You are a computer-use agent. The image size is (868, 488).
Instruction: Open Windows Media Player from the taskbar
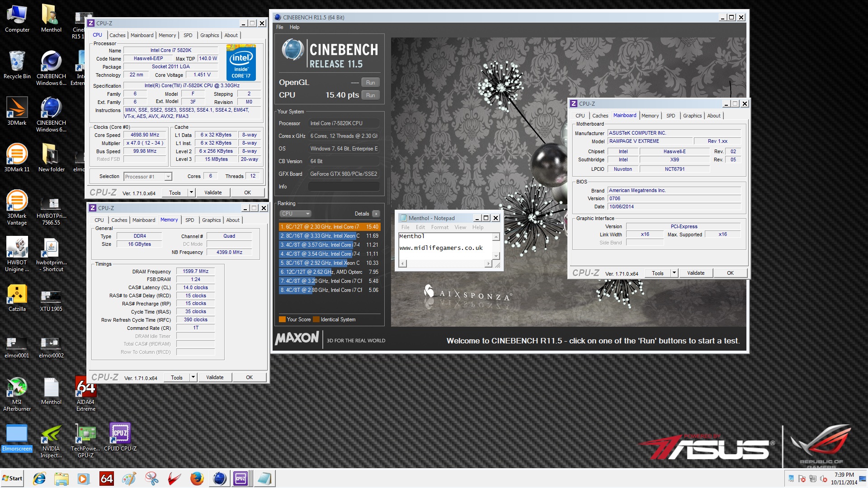pos(84,479)
